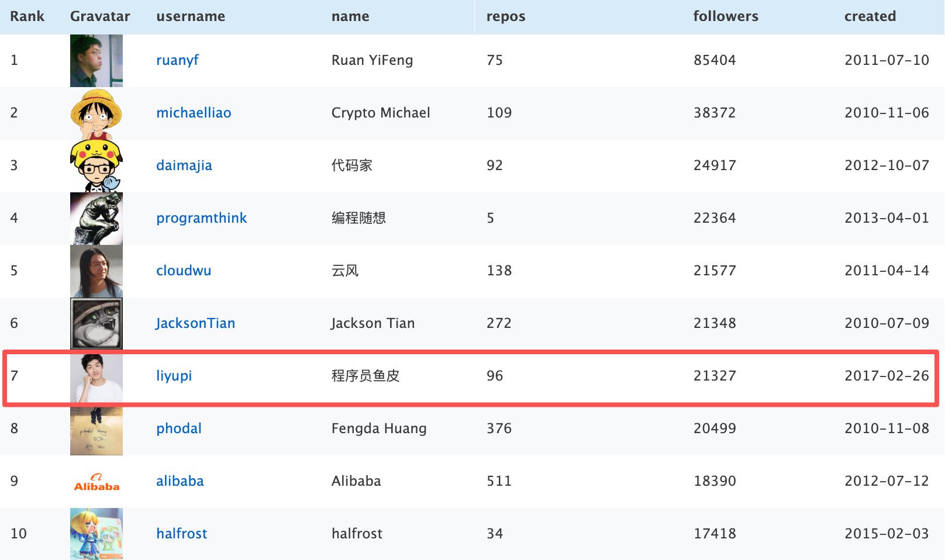Click daimajia's Pikachu hat avatar

click(96, 166)
